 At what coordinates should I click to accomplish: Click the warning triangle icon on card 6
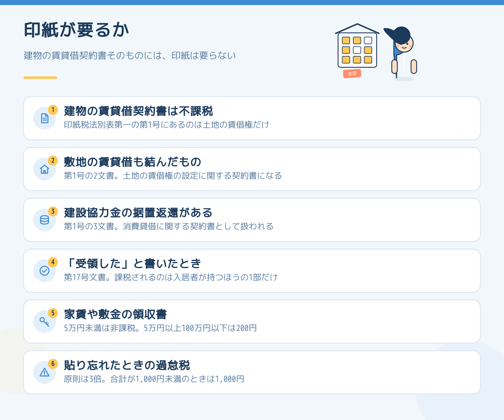tap(45, 372)
